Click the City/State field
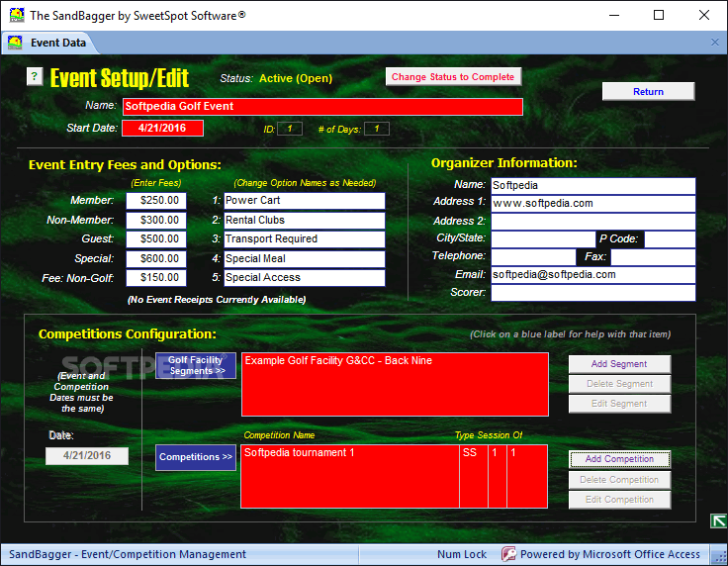This screenshot has width=728, height=566. pyautogui.click(x=543, y=239)
